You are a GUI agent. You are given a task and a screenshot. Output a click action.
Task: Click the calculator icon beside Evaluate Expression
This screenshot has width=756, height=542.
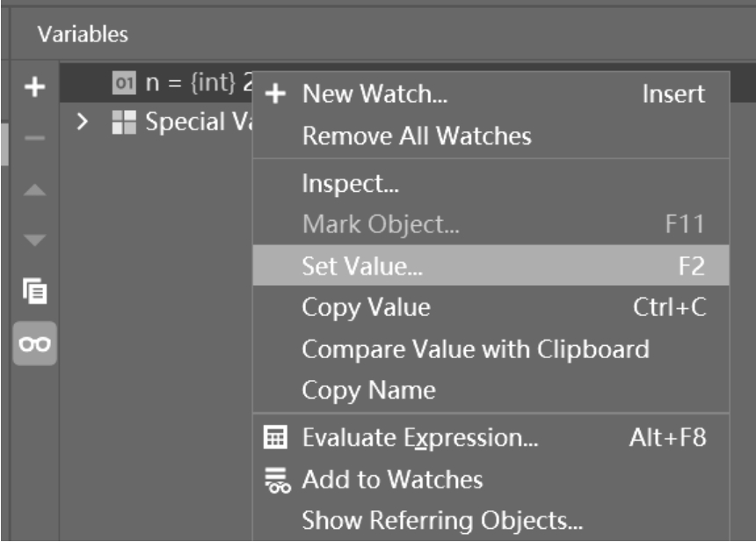275,437
